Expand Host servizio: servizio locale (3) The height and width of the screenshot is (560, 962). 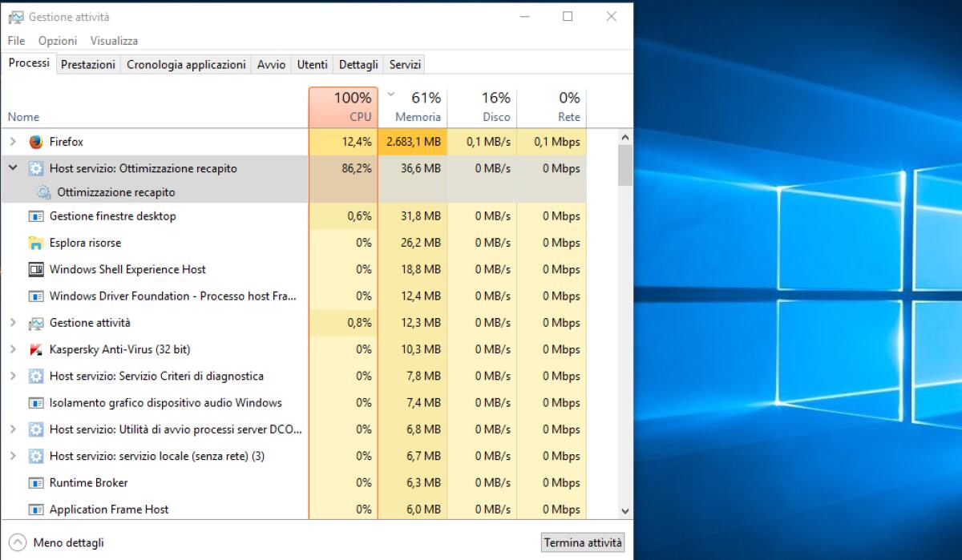[13, 457]
